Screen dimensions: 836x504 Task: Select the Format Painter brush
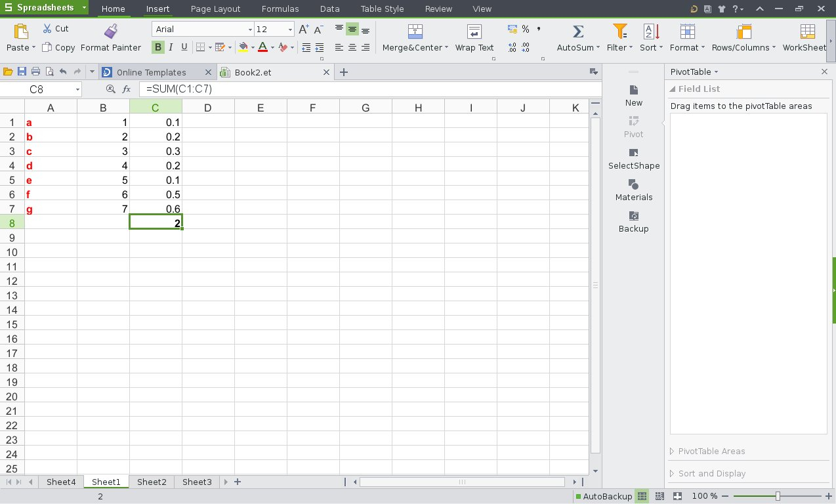click(x=111, y=31)
